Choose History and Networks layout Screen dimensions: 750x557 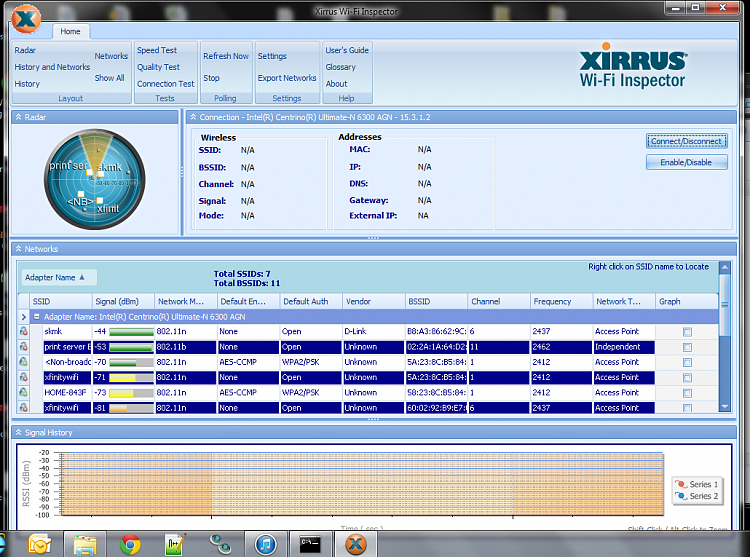pyautogui.click(x=52, y=67)
